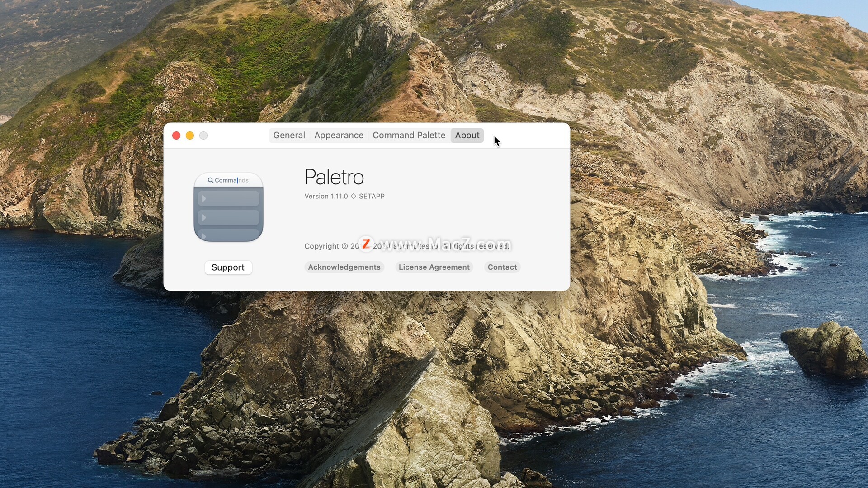Click the About tab
868x488 pixels.
467,135
